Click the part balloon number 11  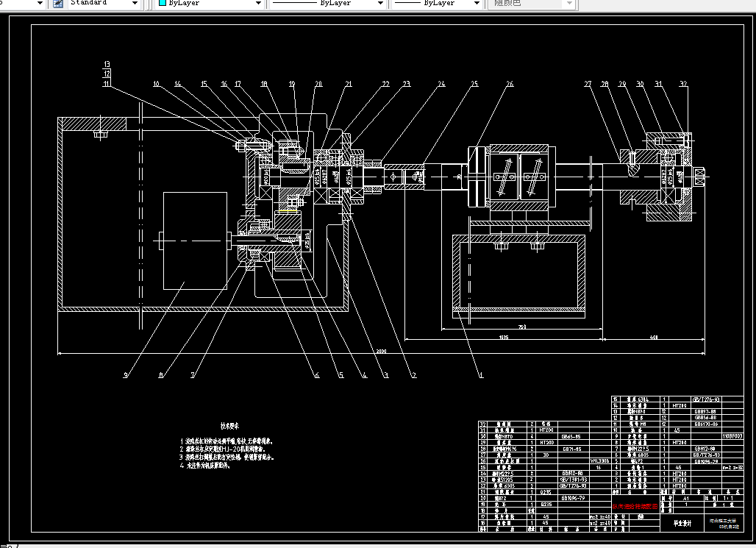(107, 83)
